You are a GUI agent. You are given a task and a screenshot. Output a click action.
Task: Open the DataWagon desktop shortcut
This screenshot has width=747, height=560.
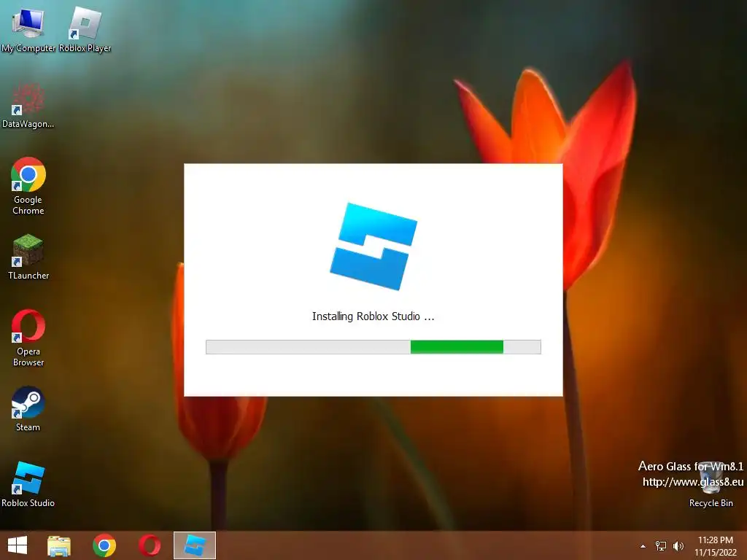click(x=28, y=106)
